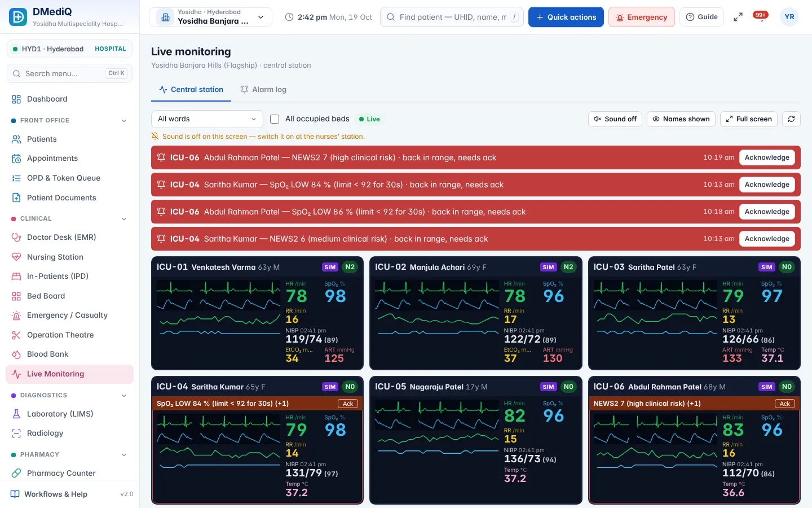The image size is (812, 508).
Task: Open OPD & Token Queue
Action: pos(69,178)
